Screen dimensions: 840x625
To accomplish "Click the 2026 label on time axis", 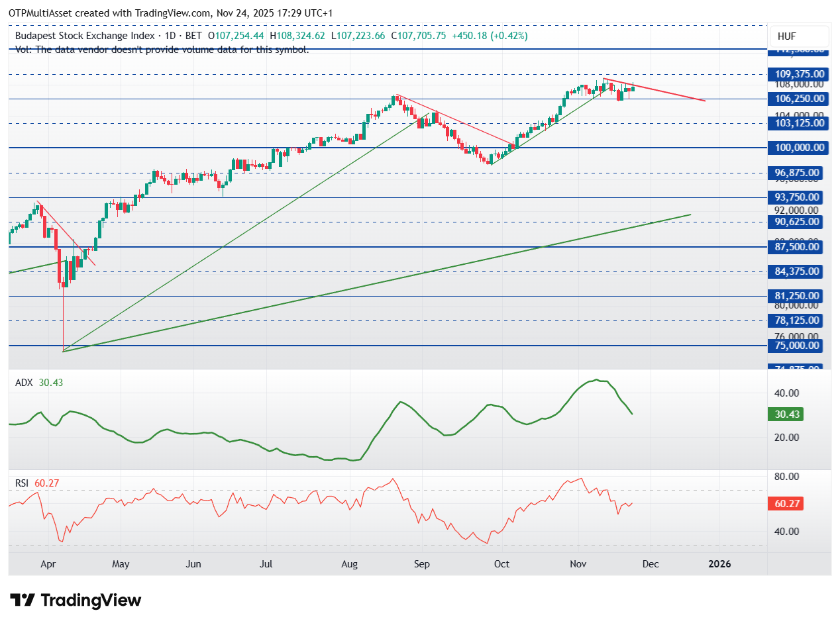I will pyautogui.click(x=719, y=564).
